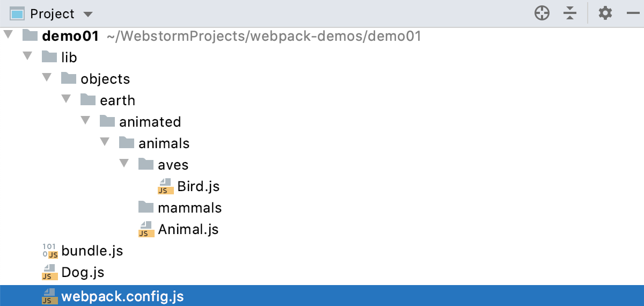Collapse the aves folder
644x306 pixels.
click(x=124, y=164)
